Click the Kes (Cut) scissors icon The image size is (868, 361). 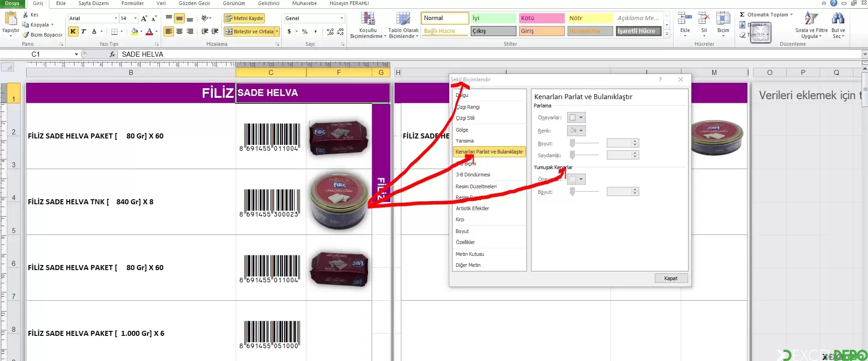click(26, 15)
